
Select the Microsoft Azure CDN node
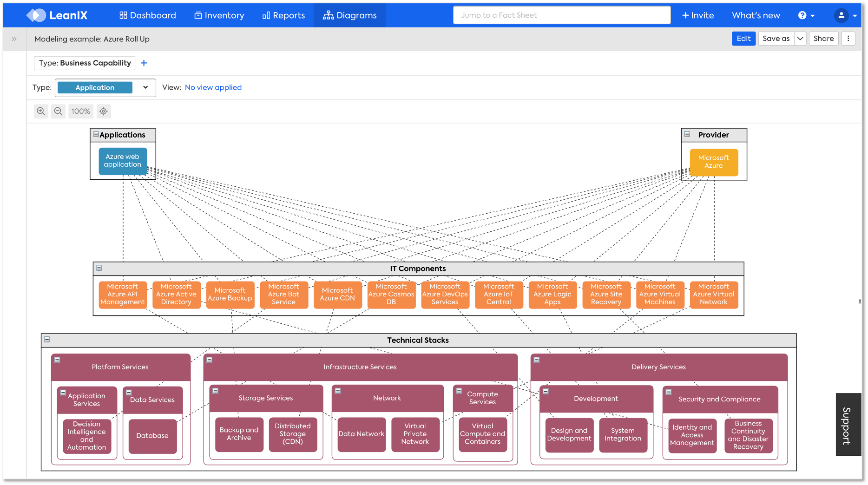338,295
